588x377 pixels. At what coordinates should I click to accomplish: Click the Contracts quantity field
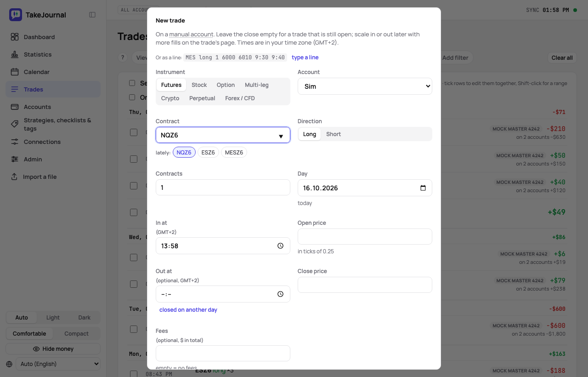pos(223,188)
